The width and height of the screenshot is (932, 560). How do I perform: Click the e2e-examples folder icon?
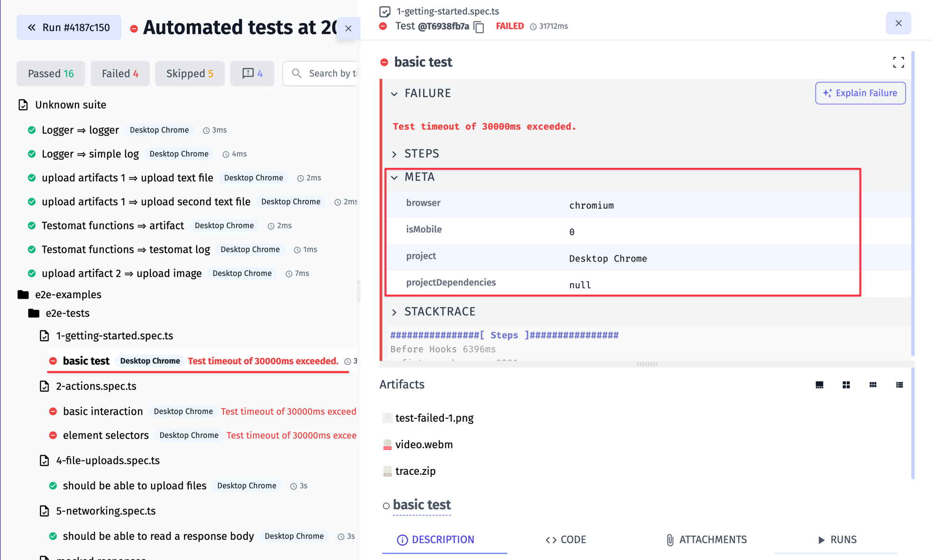(x=23, y=294)
